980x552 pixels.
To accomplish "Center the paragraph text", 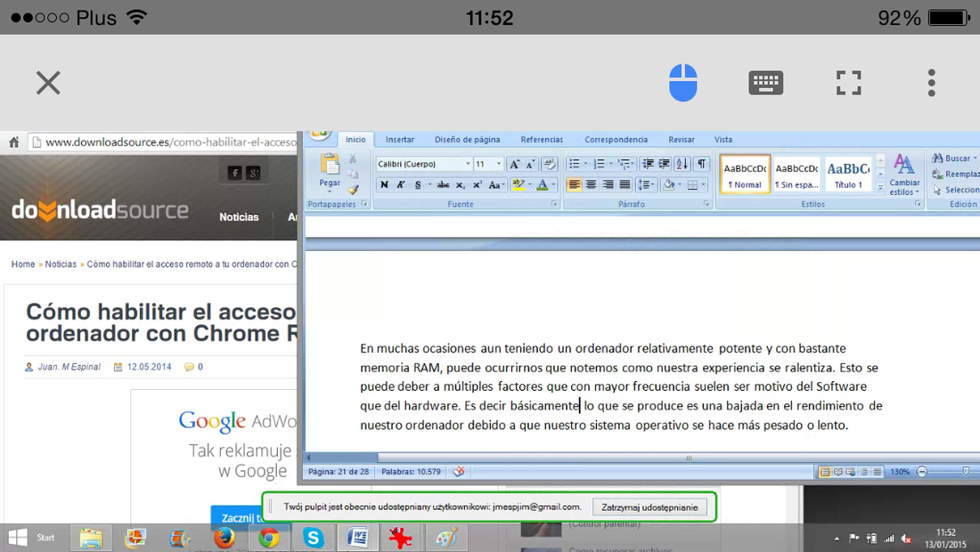I will 591,185.
